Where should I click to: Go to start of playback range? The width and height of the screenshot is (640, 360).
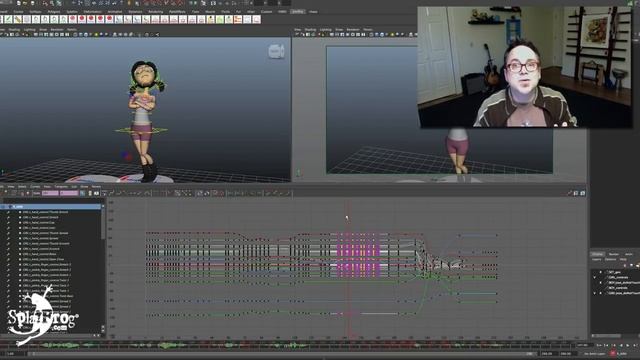coord(599,346)
